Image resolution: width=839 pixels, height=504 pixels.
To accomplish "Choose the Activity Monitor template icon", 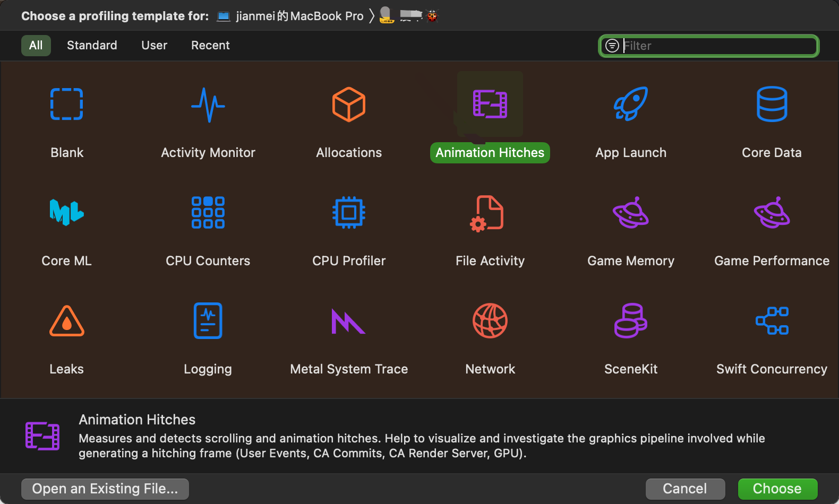I will (208, 104).
